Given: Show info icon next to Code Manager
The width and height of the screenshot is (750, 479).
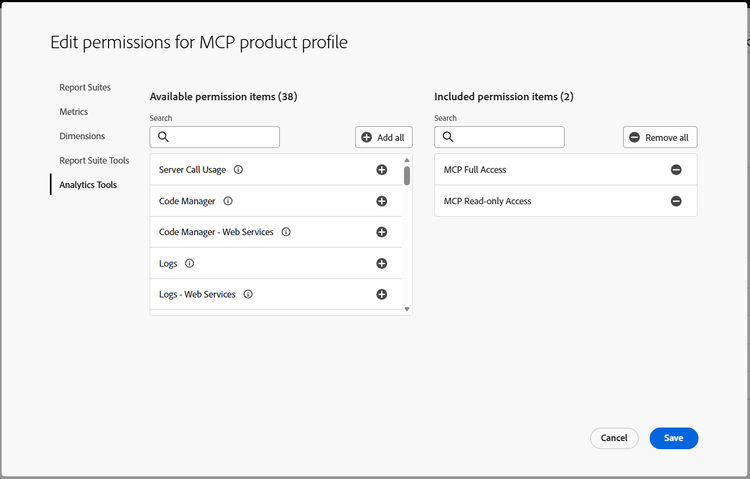Looking at the screenshot, I should pyautogui.click(x=228, y=201).
